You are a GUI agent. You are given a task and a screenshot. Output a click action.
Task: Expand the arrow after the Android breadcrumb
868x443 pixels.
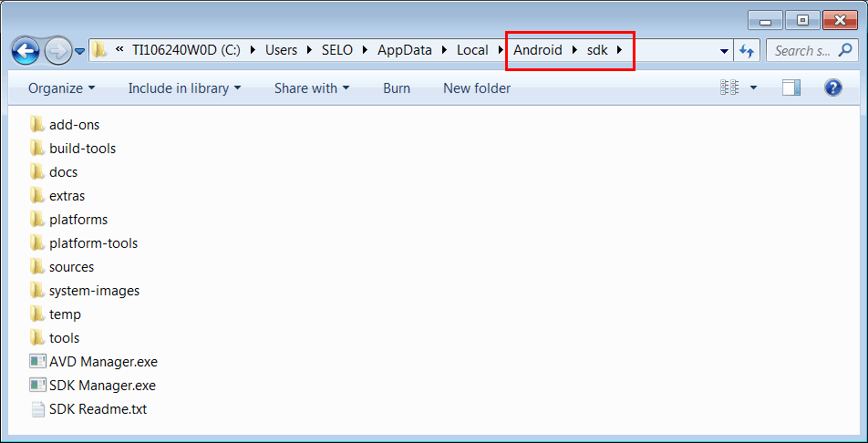coord(574,50)
